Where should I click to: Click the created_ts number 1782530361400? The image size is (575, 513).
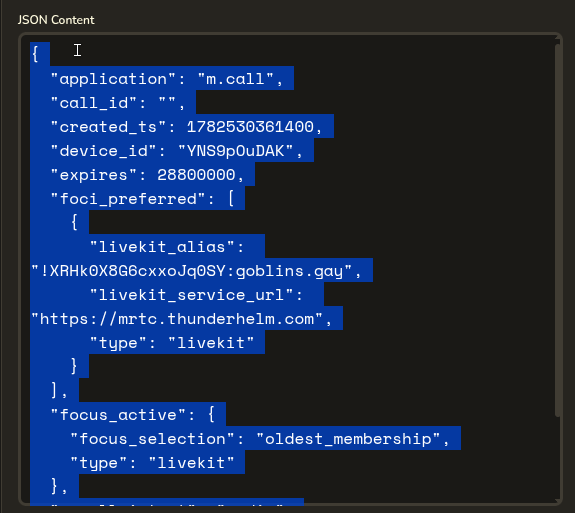click(250, 127)
